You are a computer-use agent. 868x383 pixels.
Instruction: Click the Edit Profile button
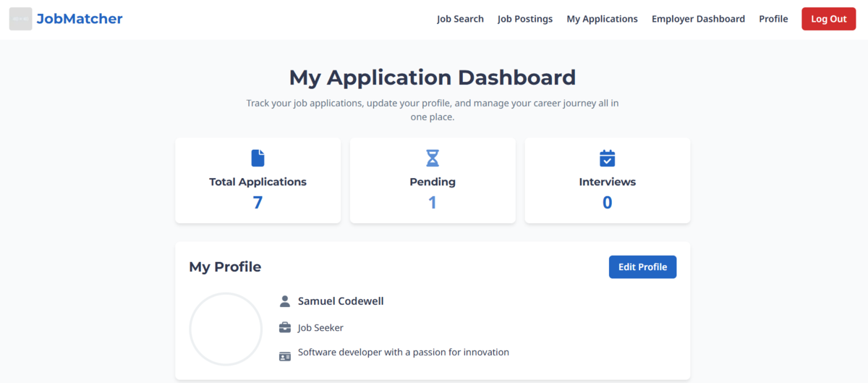pos(642,266)
